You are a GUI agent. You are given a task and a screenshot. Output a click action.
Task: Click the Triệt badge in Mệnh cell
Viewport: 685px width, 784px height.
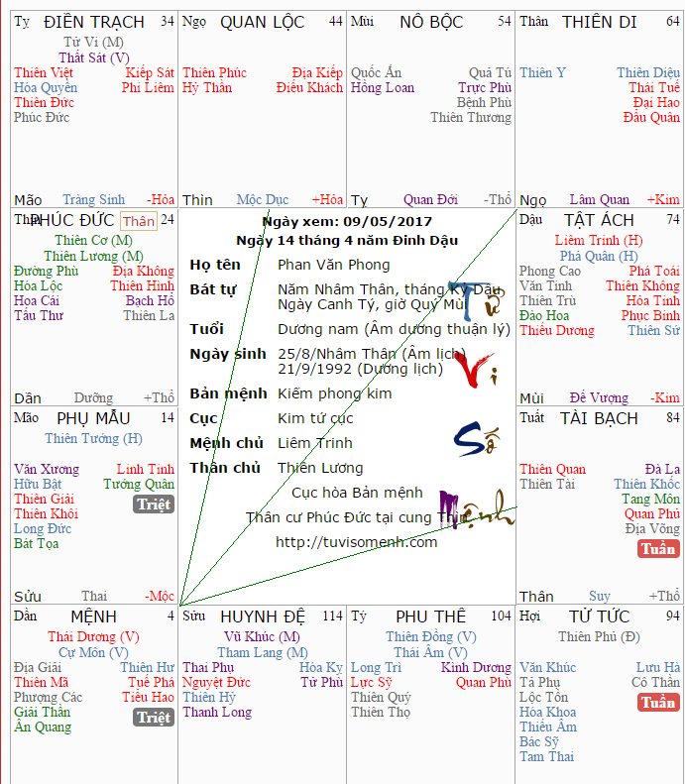(154, 718)
